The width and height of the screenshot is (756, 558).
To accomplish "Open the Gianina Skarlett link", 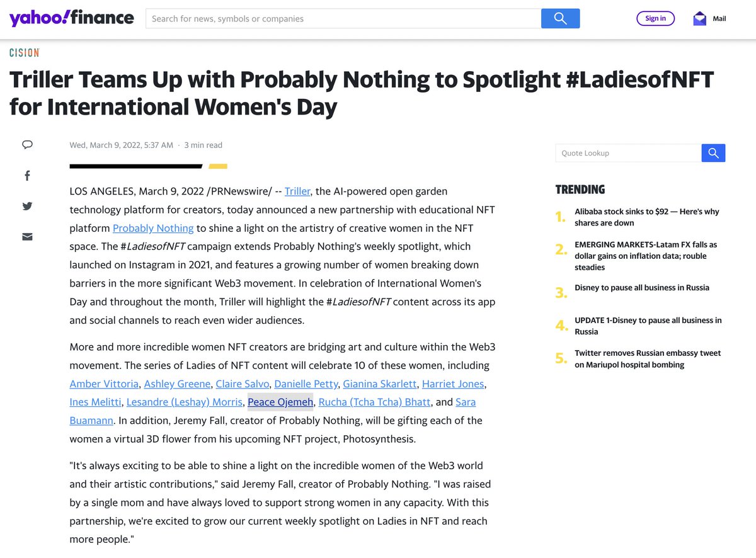I will (x=381, y=384).
